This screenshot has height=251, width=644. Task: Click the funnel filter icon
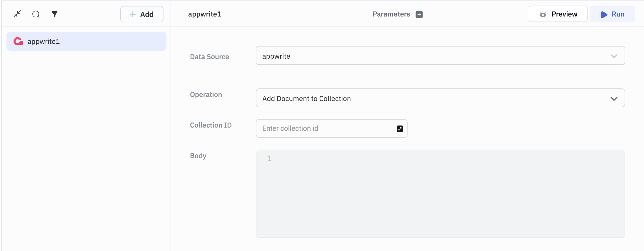click(55, 14)
